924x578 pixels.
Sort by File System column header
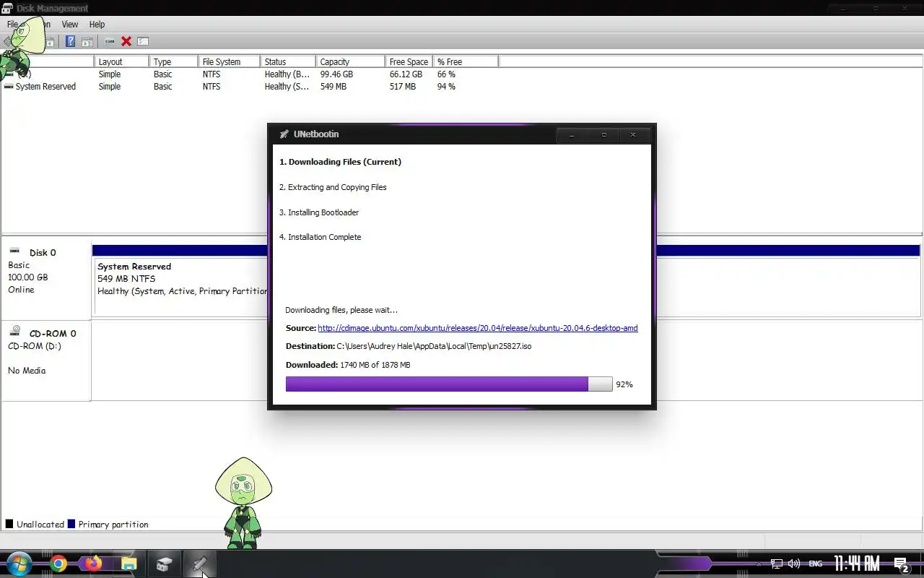tap(230, 62)
